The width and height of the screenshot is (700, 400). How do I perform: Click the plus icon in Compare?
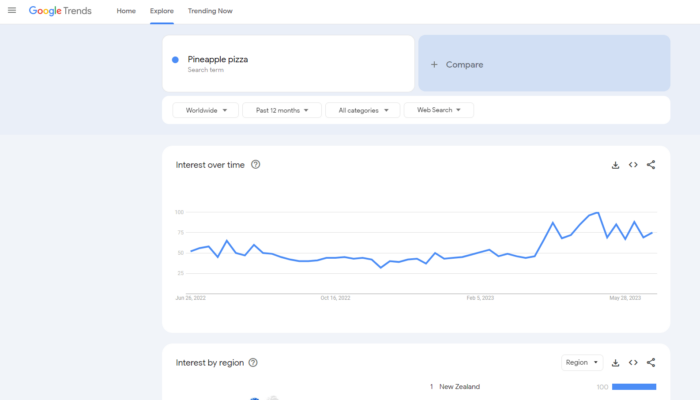[434, 65]
